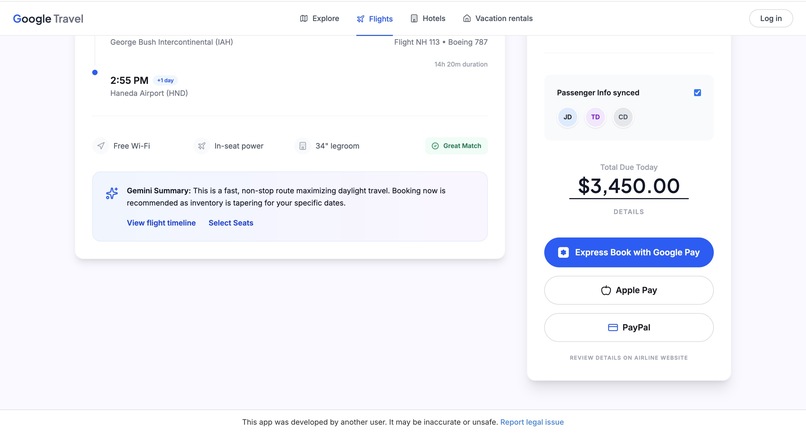
Task: Expand the price DETAILS section
Action: [x=628, y=212]
